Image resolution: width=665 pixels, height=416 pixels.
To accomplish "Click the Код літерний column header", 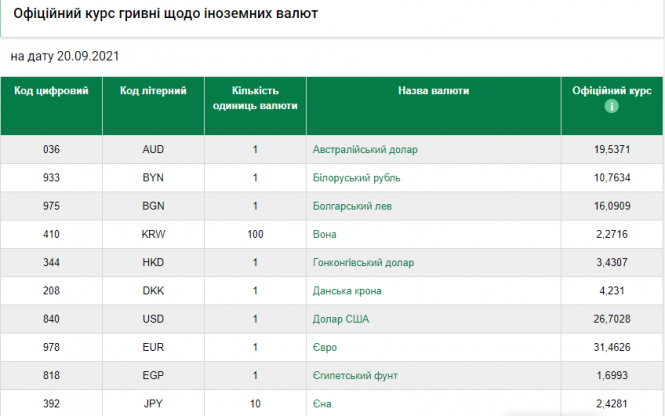I will 154,91.
